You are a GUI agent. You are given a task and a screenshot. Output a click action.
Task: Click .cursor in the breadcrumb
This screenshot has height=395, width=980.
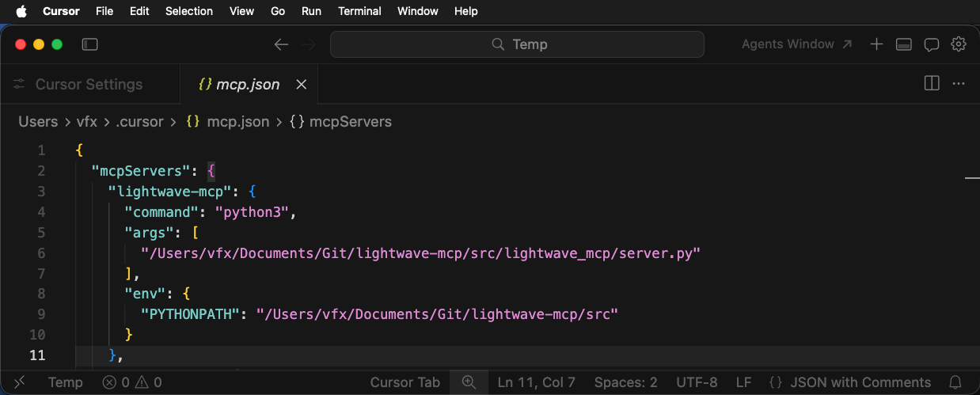pos(139,122)
